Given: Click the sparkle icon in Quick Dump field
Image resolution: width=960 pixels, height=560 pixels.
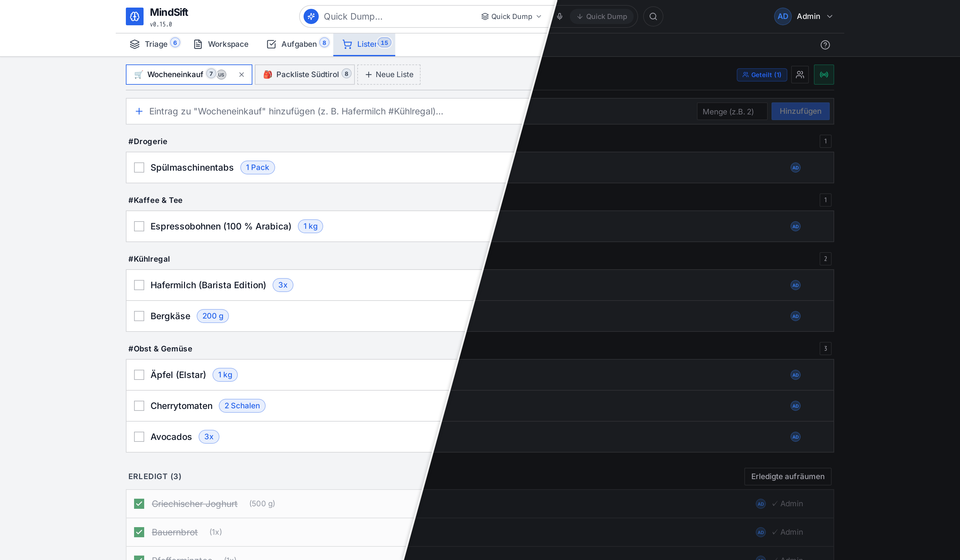Looking at the screenshot, I should pos(311,16).
